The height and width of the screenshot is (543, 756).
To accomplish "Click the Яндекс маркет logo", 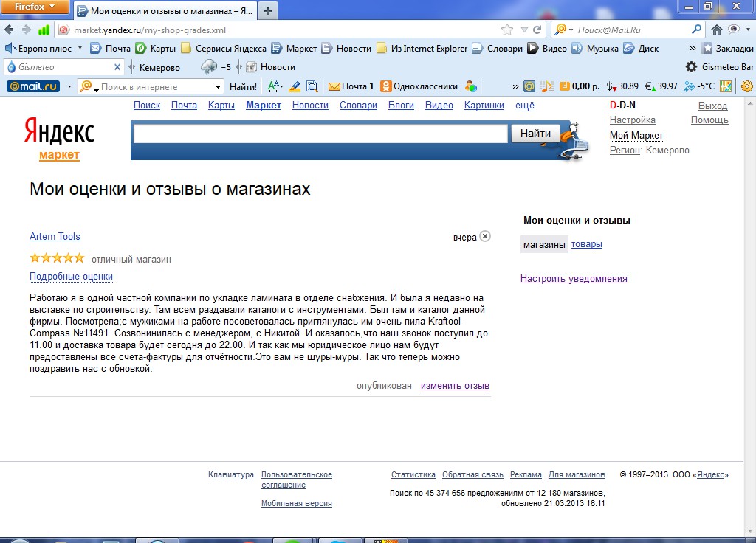I will point(59,138).
